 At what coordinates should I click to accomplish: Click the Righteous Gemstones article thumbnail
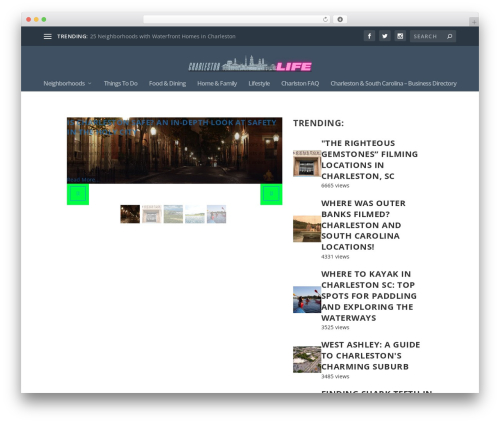pyautogui.click(x=307, y=163)
